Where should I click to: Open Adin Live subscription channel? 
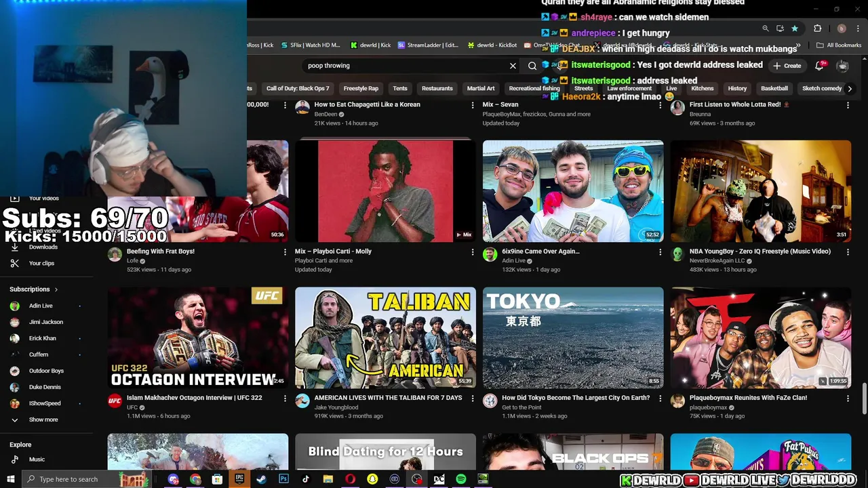pos(41,306)
